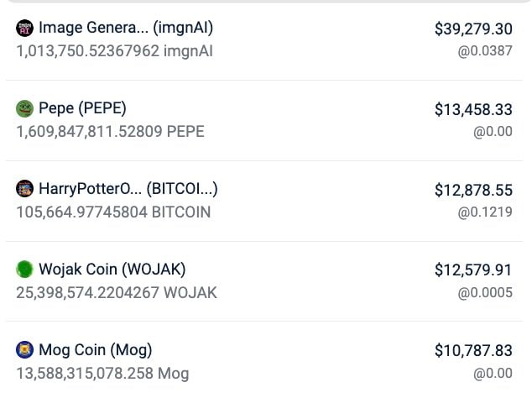Open the Wojak Coin (WOJAK) token link
The height and width of the screenshot is (398, 532).
pos(112,270)
